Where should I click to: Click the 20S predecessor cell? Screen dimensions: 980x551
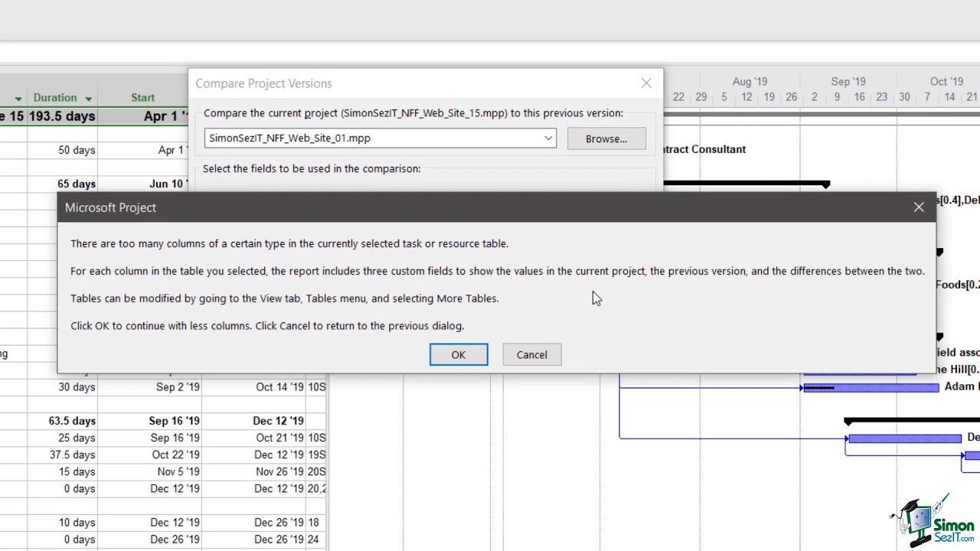tap(316, 471)
